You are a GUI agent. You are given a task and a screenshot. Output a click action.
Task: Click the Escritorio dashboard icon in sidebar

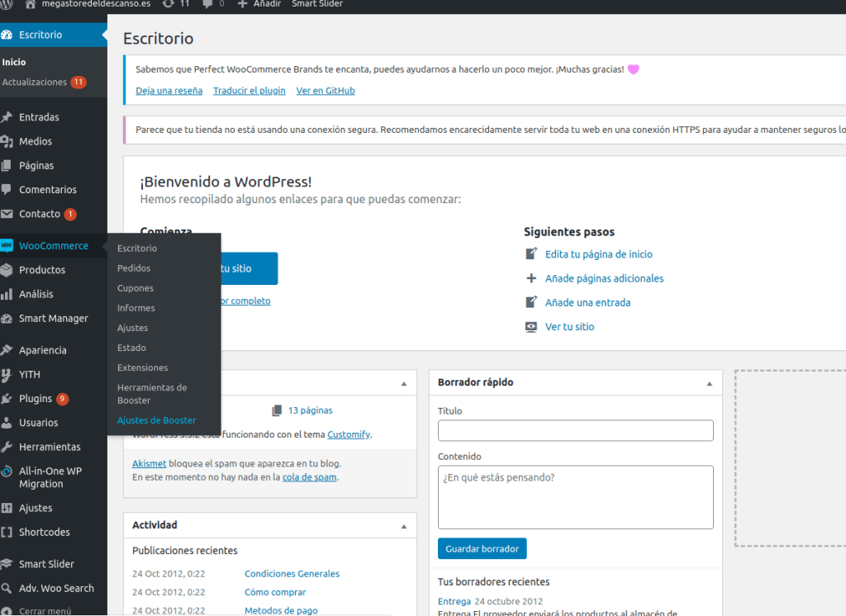pos(7,35)
